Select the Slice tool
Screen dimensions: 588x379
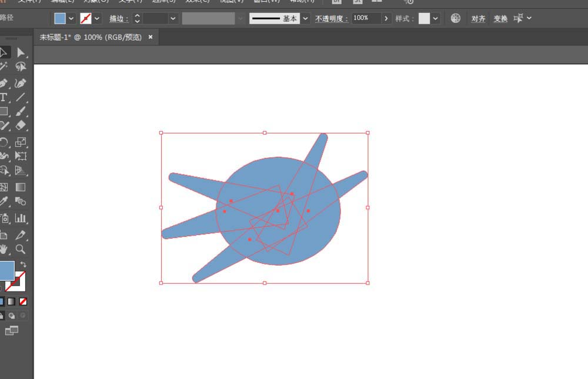tap(21, 235)
